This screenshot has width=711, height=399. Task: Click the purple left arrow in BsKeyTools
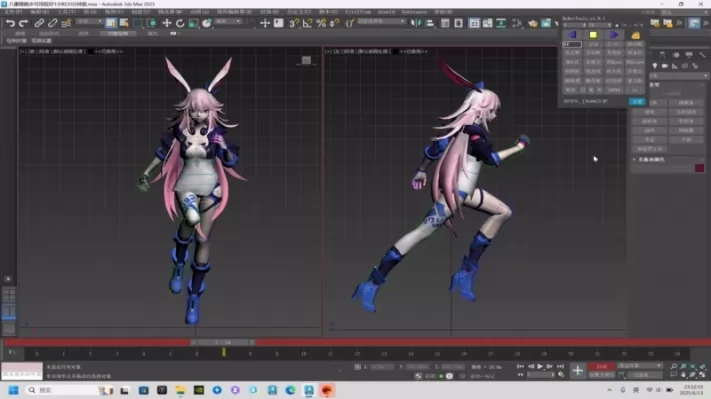[x=572, y=35]
